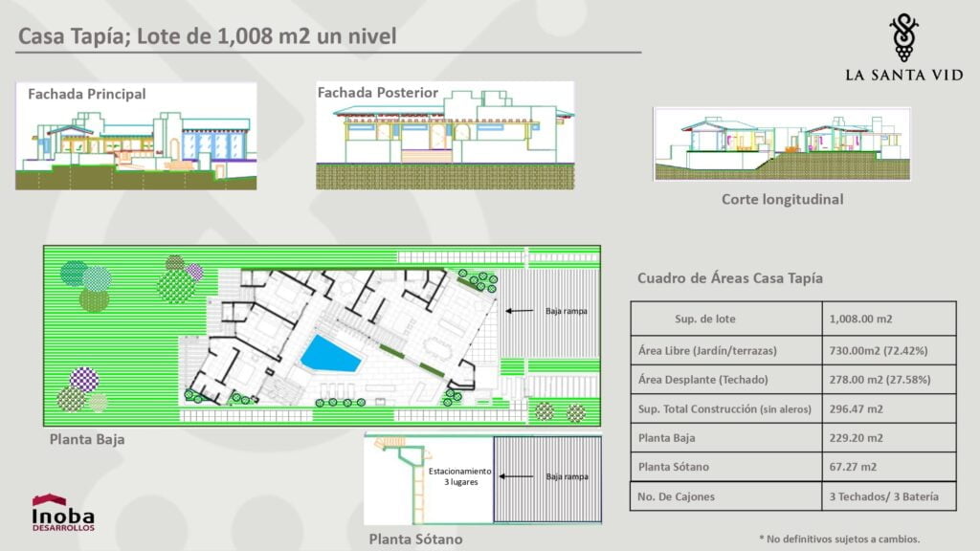Click the 'Fachada Principal' label

87,95
